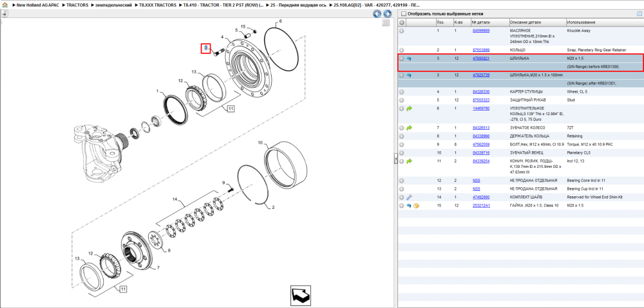Click the pin icon above the diagram

(5, 14)
